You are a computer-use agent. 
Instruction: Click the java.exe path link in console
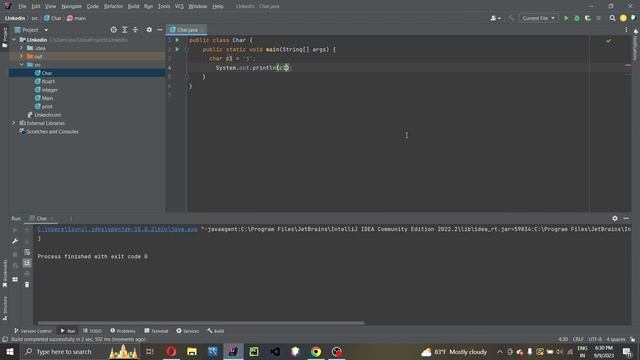point(117,229)
